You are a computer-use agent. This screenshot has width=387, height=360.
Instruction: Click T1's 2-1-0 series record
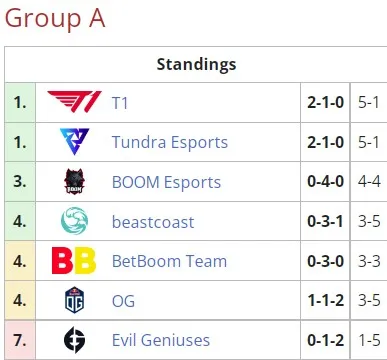tap(325, 102)
